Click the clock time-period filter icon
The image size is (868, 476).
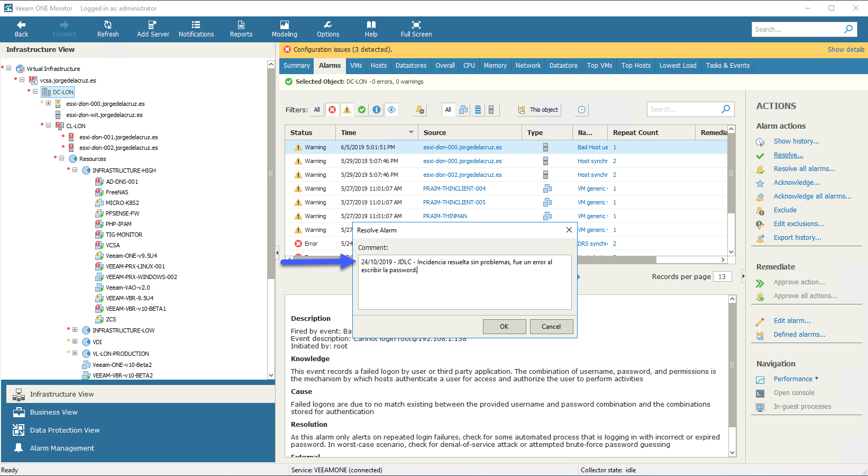pos(581,110)
